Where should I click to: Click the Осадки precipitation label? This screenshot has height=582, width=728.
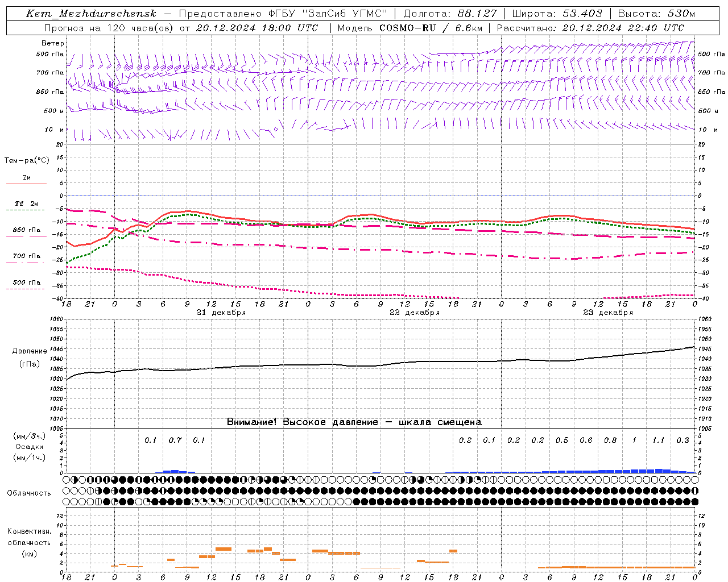(x=30, y=447)
